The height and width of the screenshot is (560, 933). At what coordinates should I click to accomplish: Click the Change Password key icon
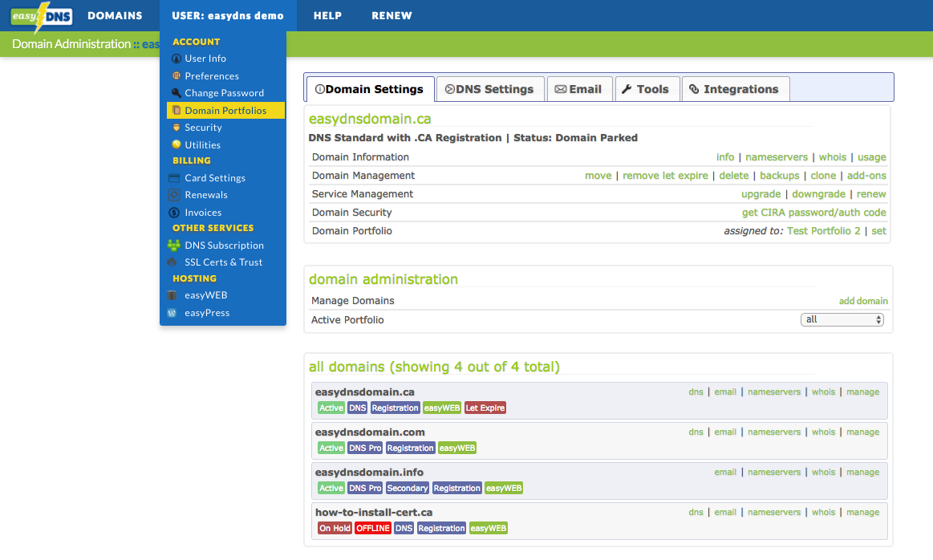click(176, 93)
